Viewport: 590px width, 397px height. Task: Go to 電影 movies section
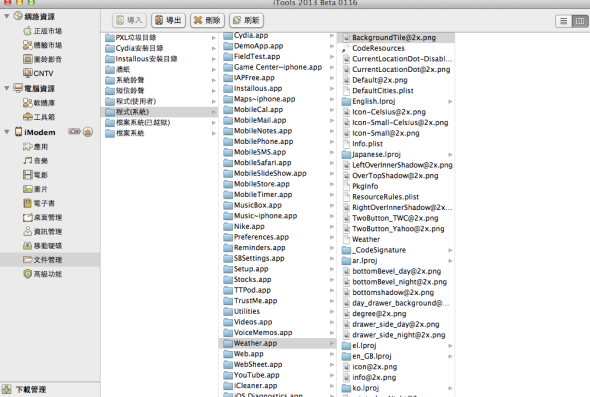click(35, 175)
